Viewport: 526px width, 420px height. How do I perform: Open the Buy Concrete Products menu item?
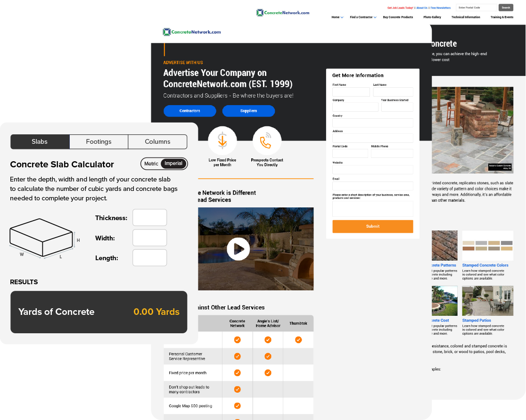398,17
